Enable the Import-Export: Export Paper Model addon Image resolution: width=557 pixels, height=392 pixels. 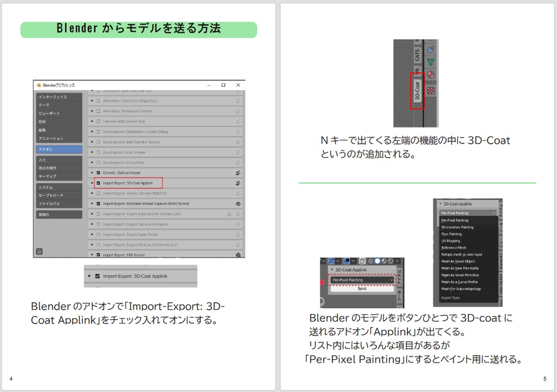(x=98, y=235)
